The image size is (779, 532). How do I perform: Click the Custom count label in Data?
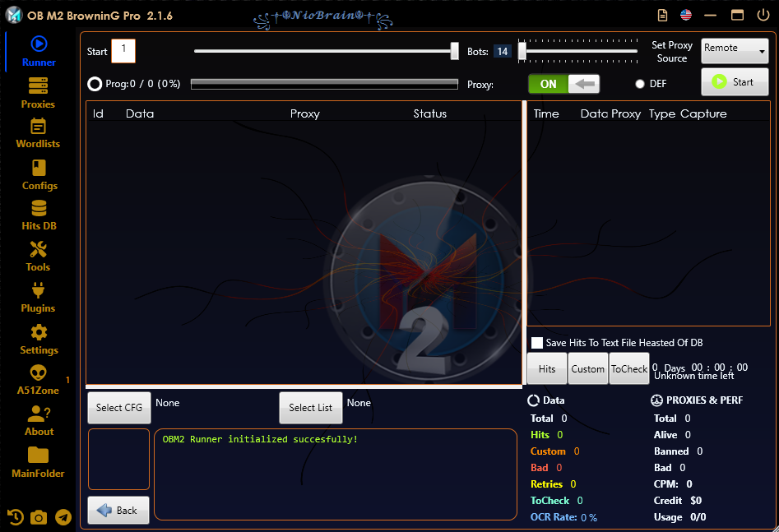(x=555, y=451)
